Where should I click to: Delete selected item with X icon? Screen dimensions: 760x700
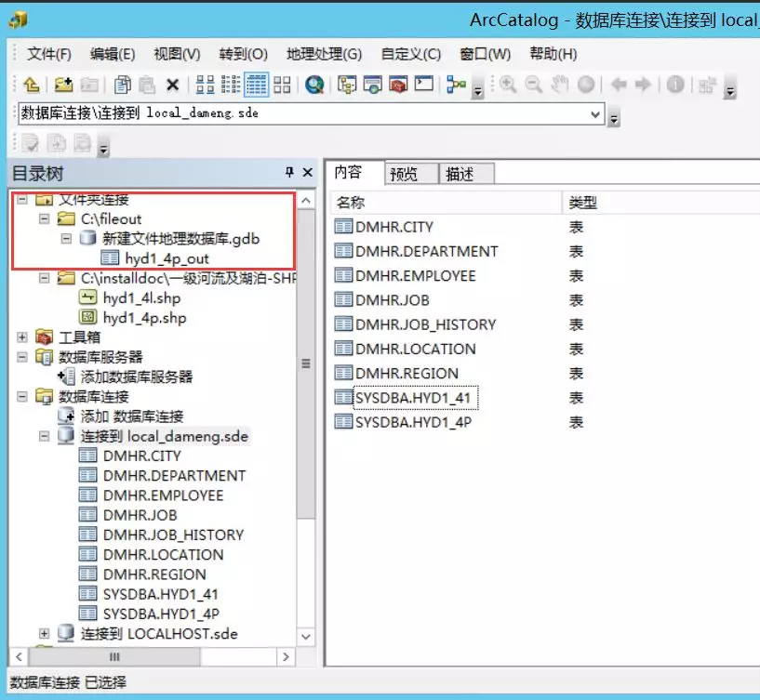pyautogui.click(x=172, y=86)
